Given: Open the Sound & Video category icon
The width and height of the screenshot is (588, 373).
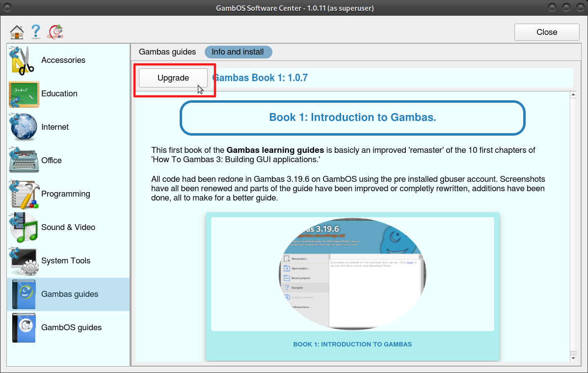Looking at the screenshot, I should click(x=23, y=228).
